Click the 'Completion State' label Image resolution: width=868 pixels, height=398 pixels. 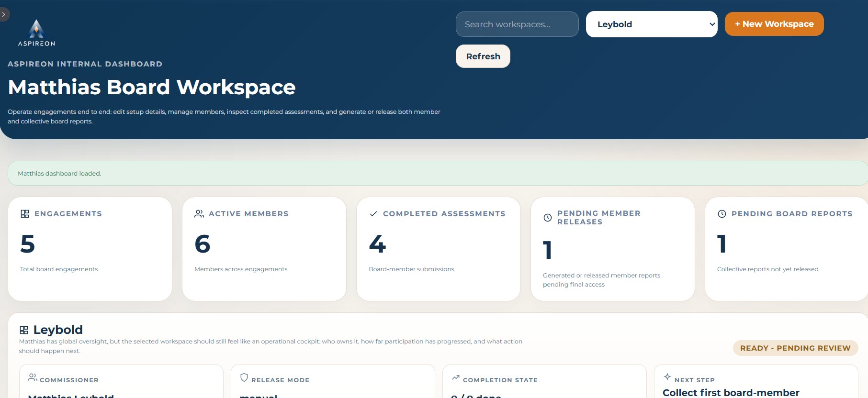(500, 380)
